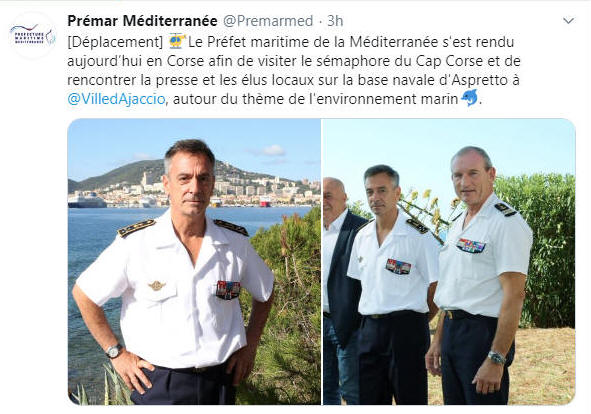Viewport: 591px width, 414px height.
Task: Open the tweet options chevron menu
Action: pos(568,21)
